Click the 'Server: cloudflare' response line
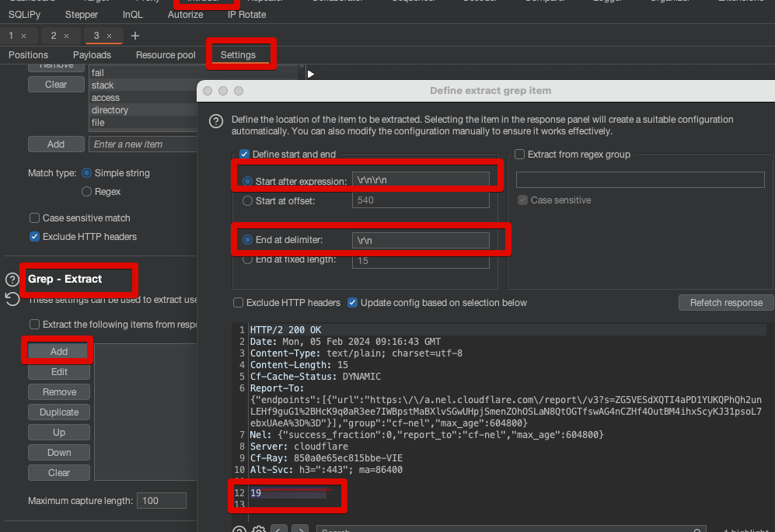This screenshot has height=532, width=775. pos(299,447)
